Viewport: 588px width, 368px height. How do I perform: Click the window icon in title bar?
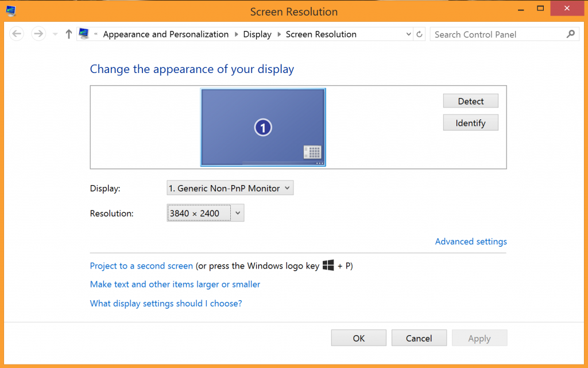click(x=11, y=11)
